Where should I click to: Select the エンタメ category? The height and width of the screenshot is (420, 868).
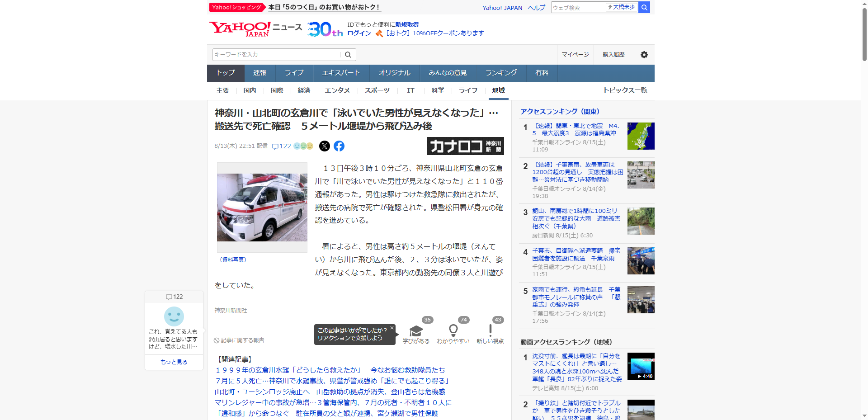pyautogui.click(x=337, y=90)
